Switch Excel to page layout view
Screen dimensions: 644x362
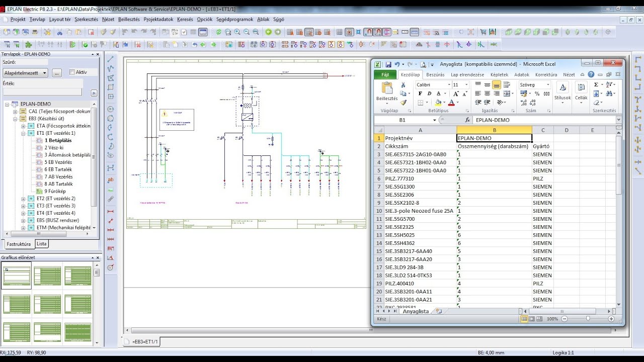point(532,319)
